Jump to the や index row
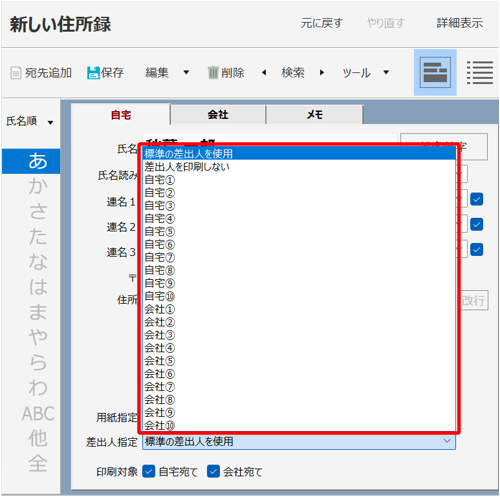The height and width of the screenshot is (497, 500). pos(31,337)
